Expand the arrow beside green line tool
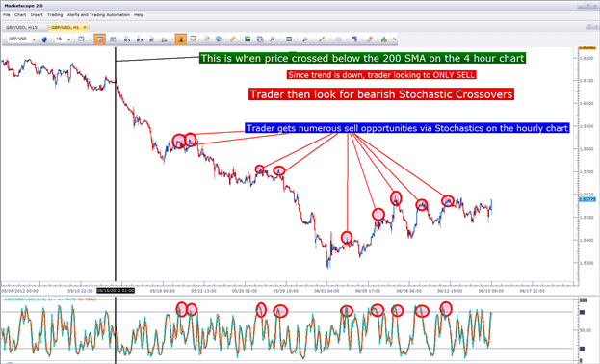The height and width of the screenshot is (364, 600). point(329,39)
